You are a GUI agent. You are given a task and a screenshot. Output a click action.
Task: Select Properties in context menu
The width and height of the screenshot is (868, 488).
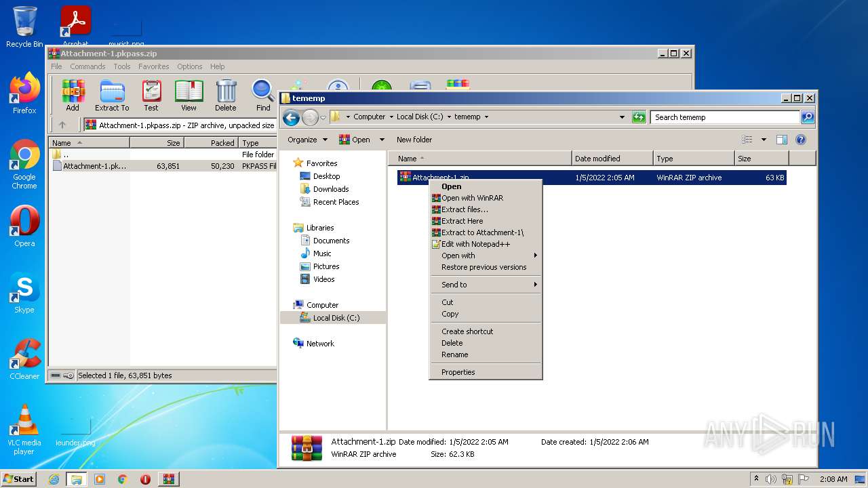coord(486,372)
